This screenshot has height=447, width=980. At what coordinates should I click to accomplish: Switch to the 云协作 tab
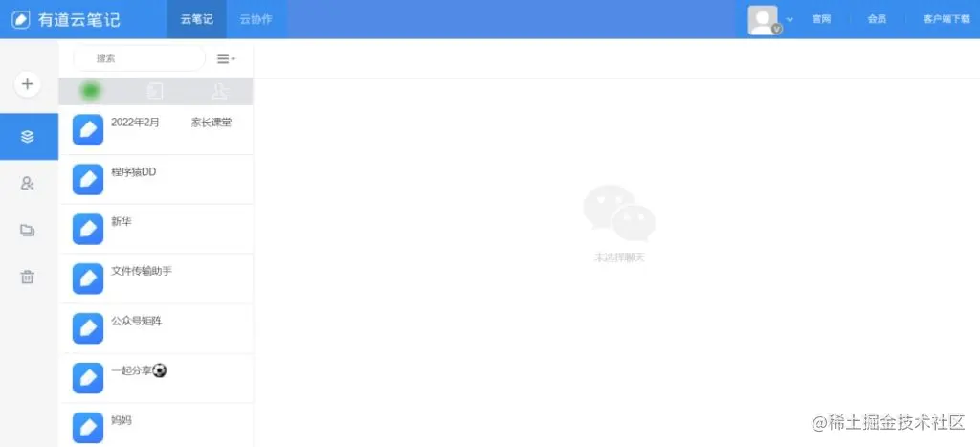point(256,19)
